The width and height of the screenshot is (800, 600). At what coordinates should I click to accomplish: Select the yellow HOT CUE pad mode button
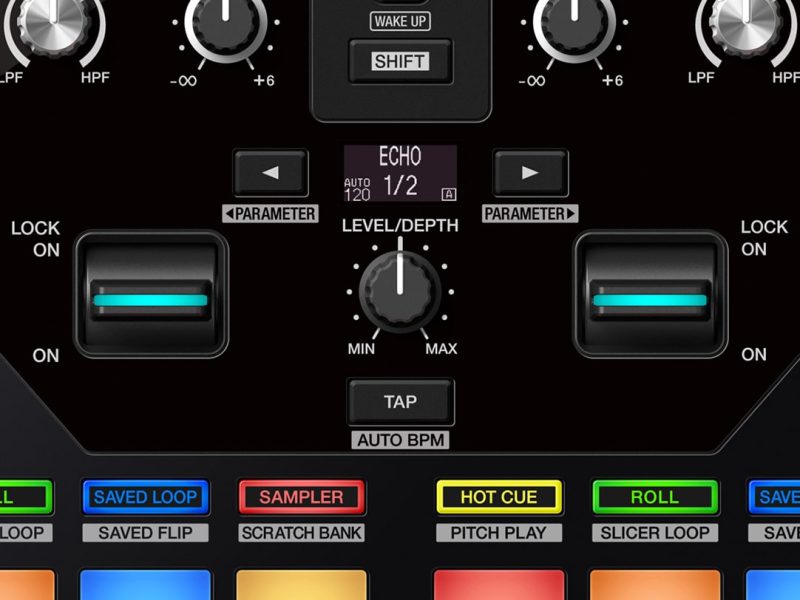point(499,497)
